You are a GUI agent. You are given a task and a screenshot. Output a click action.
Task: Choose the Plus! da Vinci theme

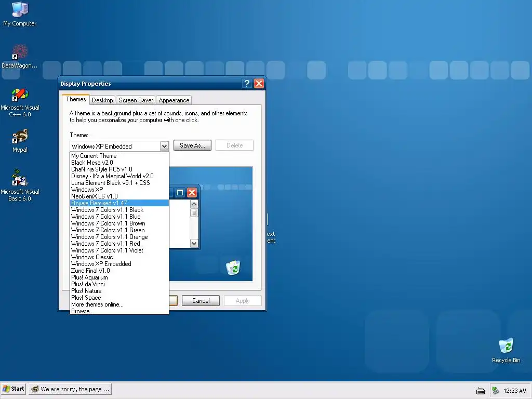pos(119,284)
